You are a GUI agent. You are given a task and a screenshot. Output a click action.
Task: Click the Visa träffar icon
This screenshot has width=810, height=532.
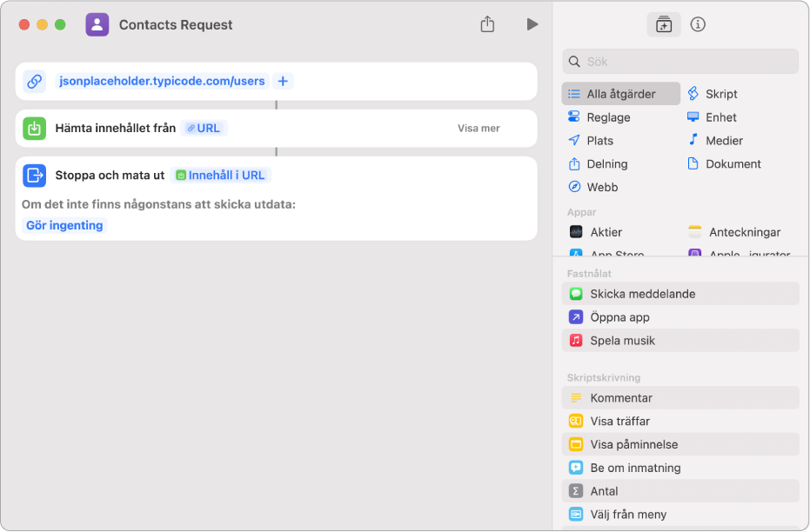pyautogui.click(x=576, y=421)
